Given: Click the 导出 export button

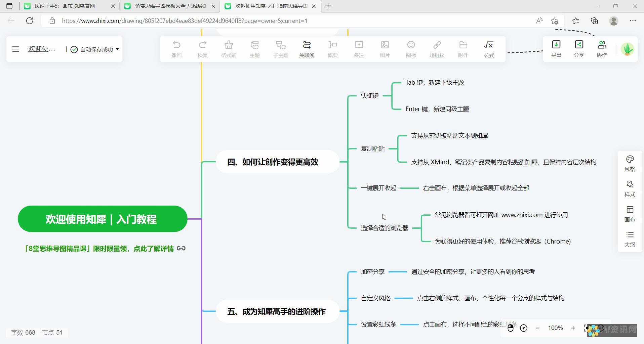Looking at the screenshot, I should point(556,49).
